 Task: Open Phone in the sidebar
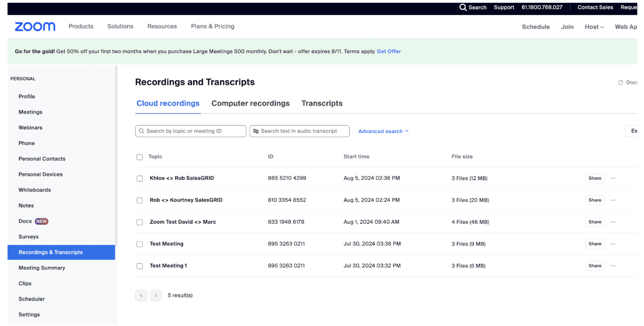(x=27, y=143)
